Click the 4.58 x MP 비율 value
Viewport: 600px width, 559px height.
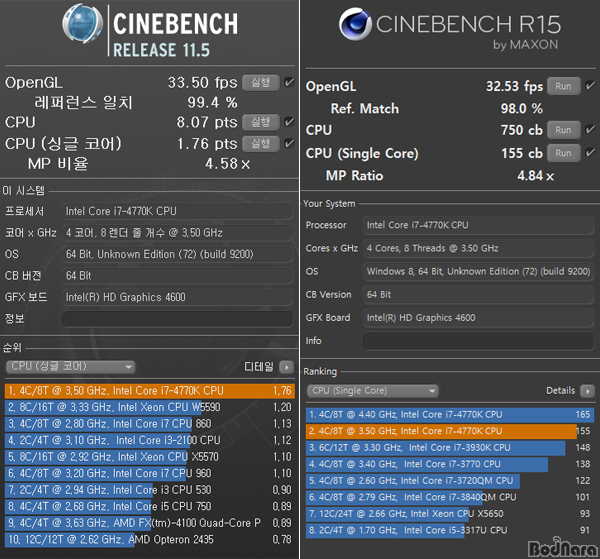point(227,164)
